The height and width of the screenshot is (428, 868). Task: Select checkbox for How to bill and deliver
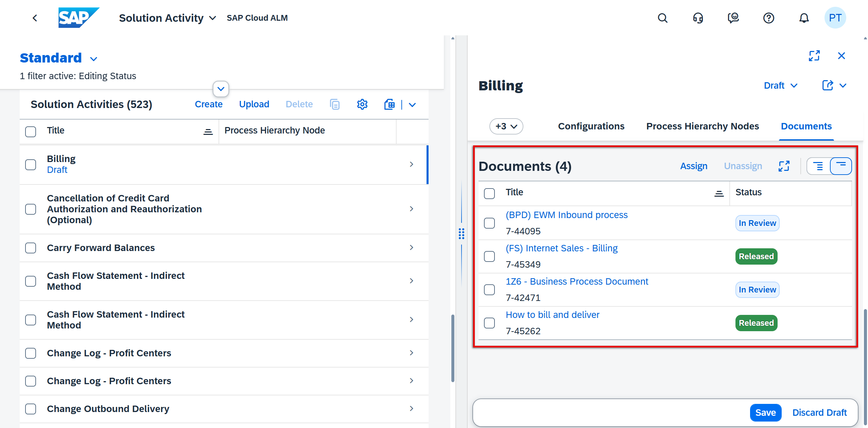click(x=489, y=323)
